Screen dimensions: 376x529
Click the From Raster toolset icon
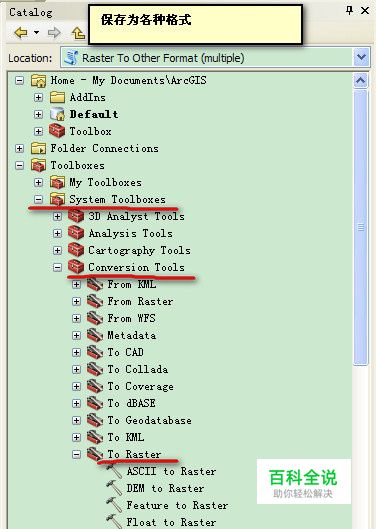tap(95, 301)
